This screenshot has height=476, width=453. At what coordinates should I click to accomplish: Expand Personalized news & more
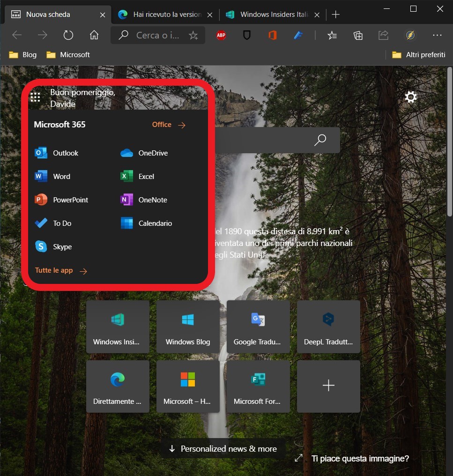(223, 448)
